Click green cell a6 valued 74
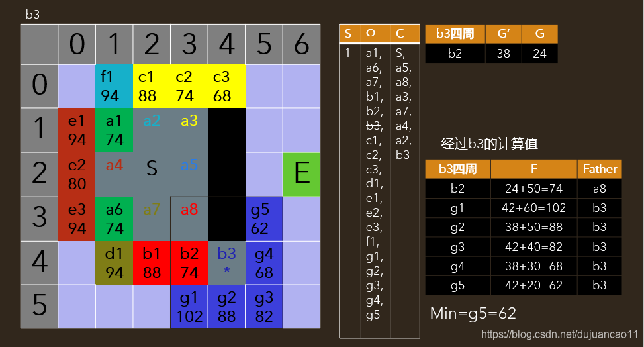This screenshot has width=644, height=347. [x=115, y=219]
